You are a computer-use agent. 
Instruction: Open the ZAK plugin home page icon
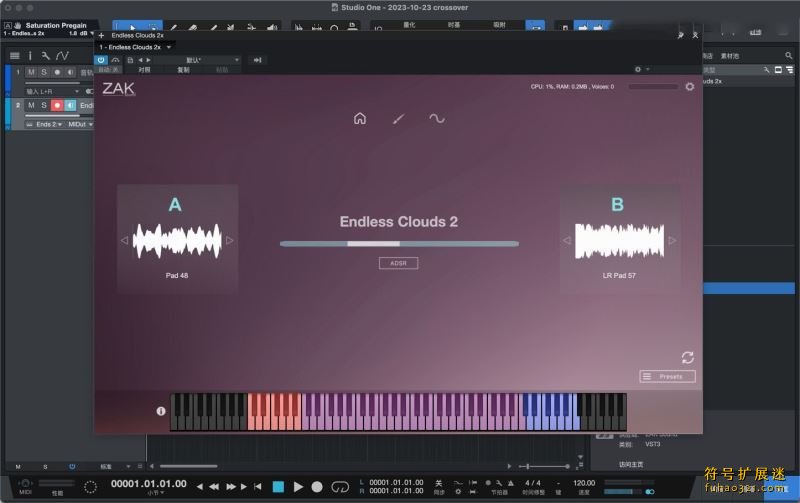pyautogui.click(x=360, y=118)
